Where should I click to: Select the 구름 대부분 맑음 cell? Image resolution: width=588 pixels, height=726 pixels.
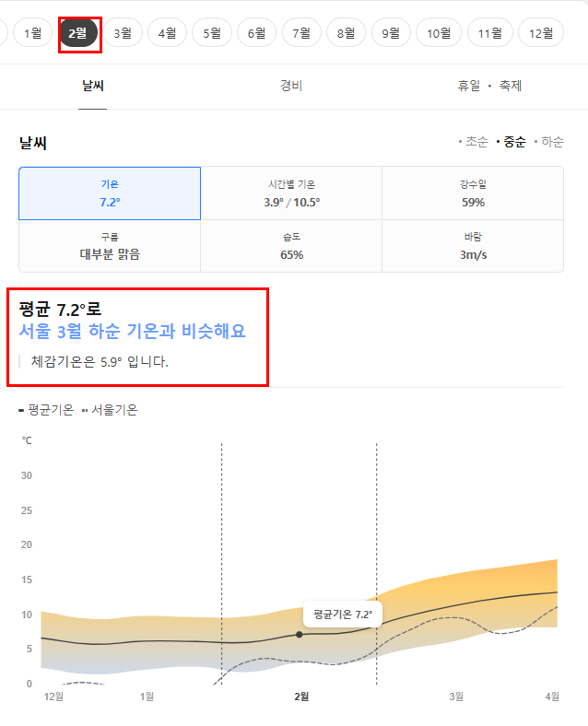(110, 246)
